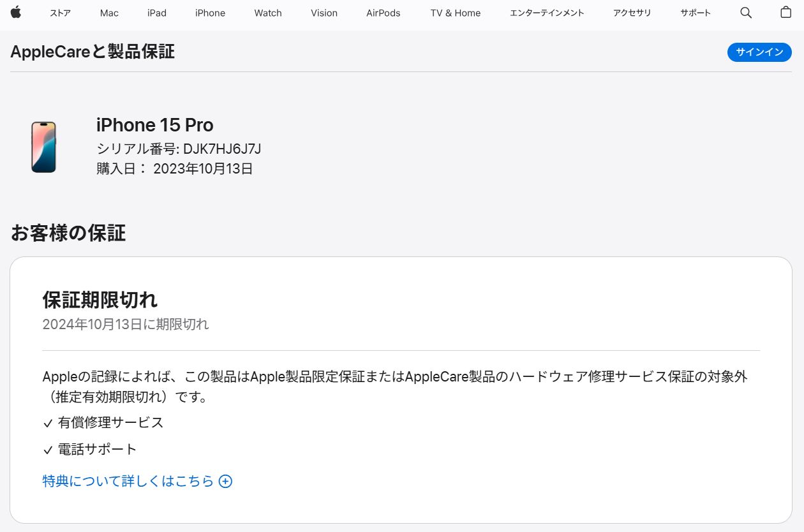Open the Watch navigation item

click(268, 13)
